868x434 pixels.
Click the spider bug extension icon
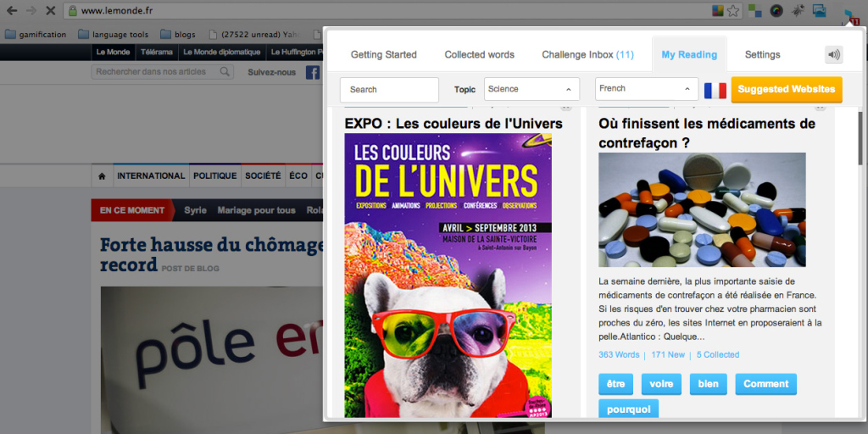(x=798, y=10)
